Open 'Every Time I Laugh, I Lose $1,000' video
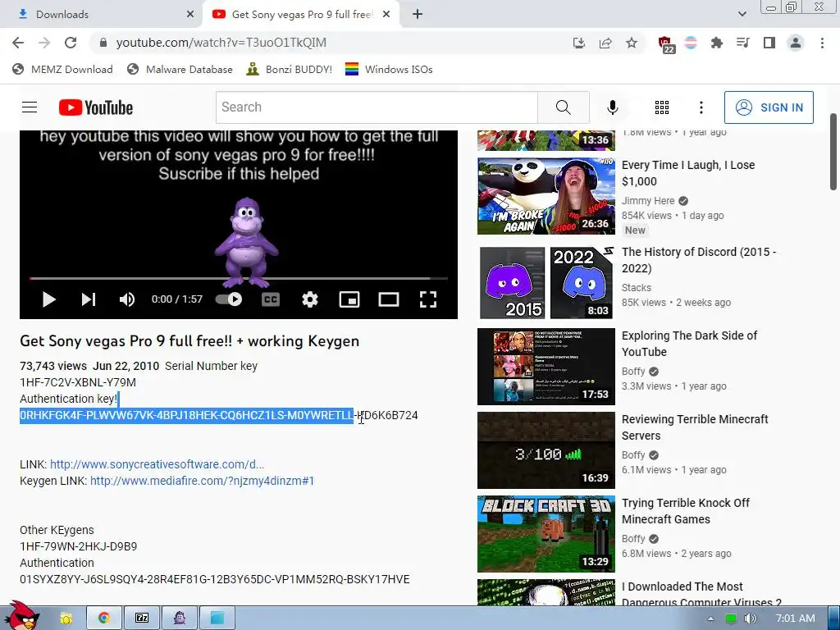The image size is (840, 630). click(x=688, y=173)
